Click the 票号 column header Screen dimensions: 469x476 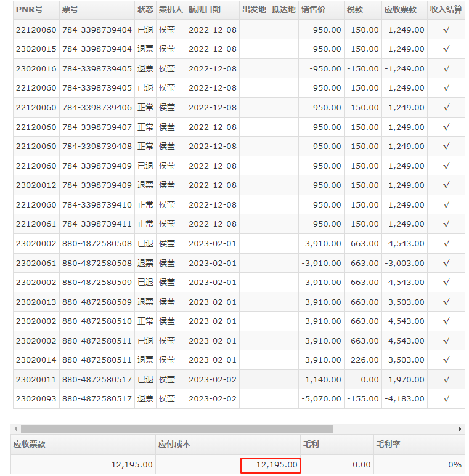[70, 10]
